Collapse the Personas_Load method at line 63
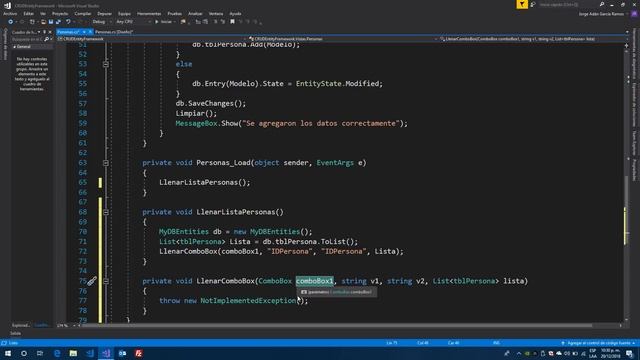The height and width of the screenshot is (360, 640). pyautogui.click(x=106, y=163)
